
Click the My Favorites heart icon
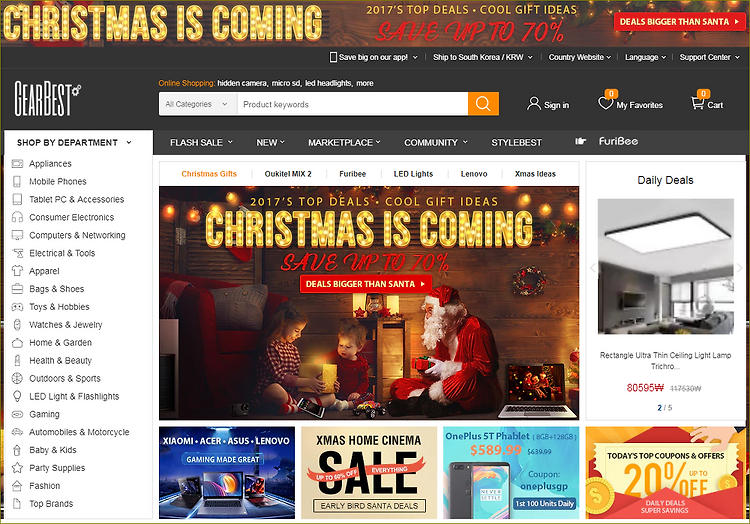coord(606,103)
